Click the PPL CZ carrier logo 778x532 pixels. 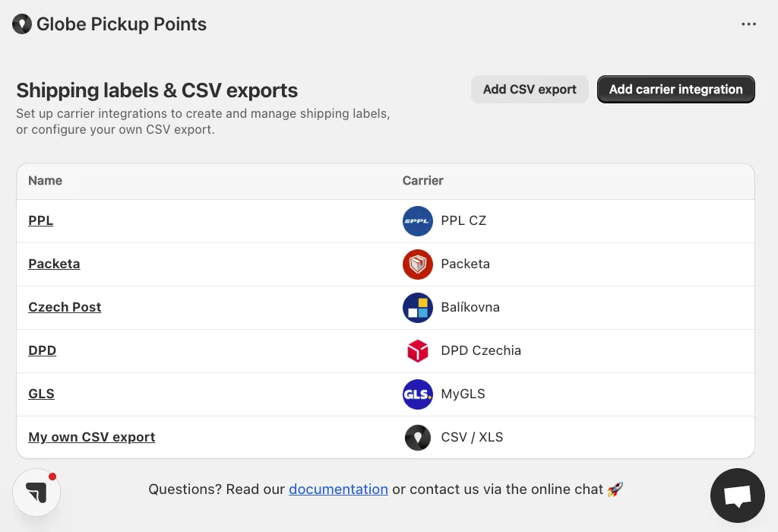417,221
